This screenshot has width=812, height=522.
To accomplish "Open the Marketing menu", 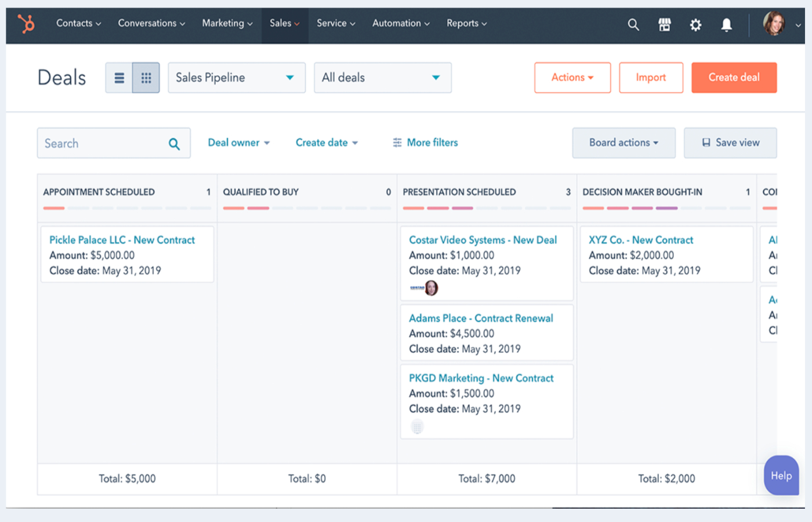I will coord(227,23).
